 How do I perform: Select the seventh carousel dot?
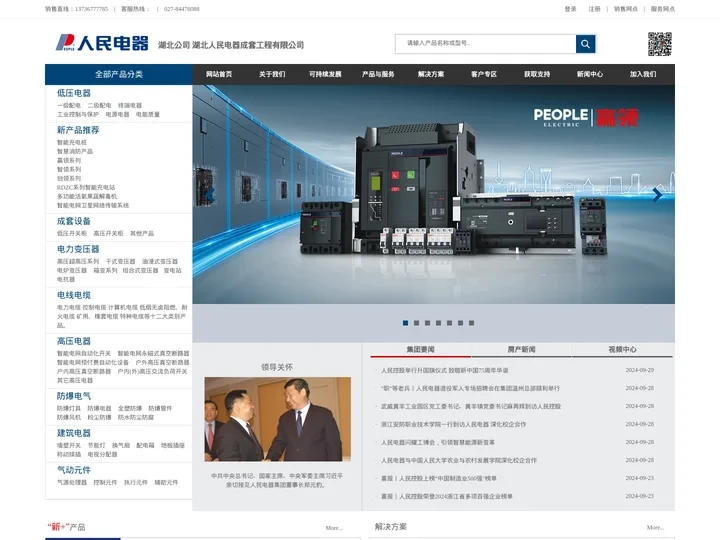472,323
